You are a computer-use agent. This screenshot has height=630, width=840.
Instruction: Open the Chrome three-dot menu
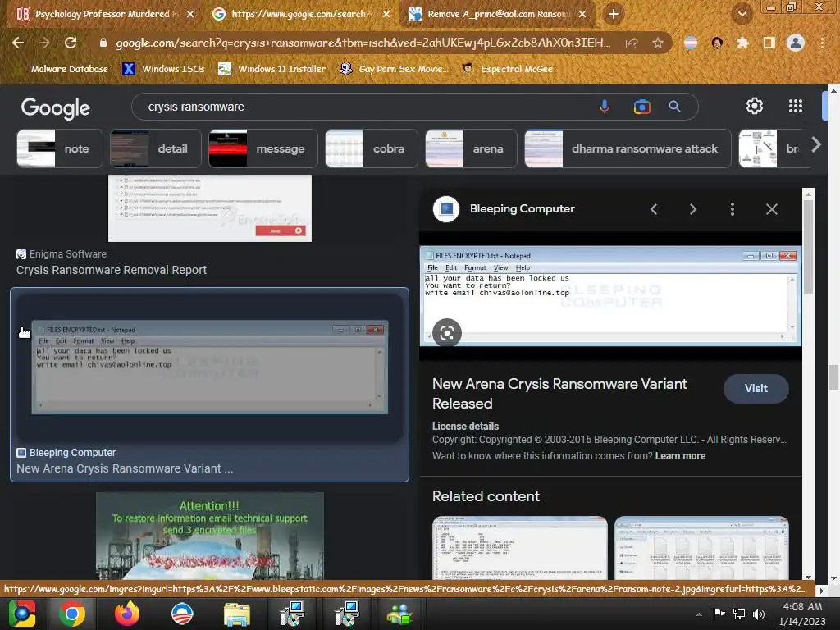tap(822, 43)
